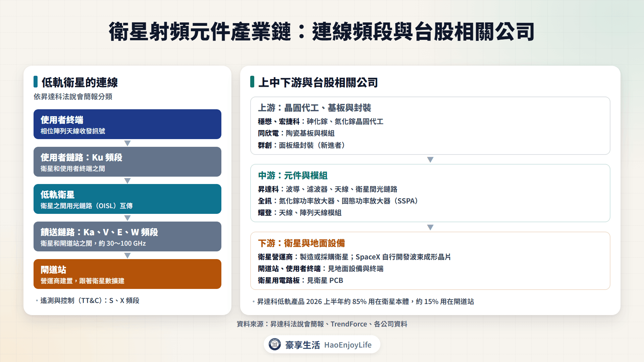Click the line 昇達科：波導、濾波器、天線
This screenshot has height=362, width=644.
click(327, 189)
